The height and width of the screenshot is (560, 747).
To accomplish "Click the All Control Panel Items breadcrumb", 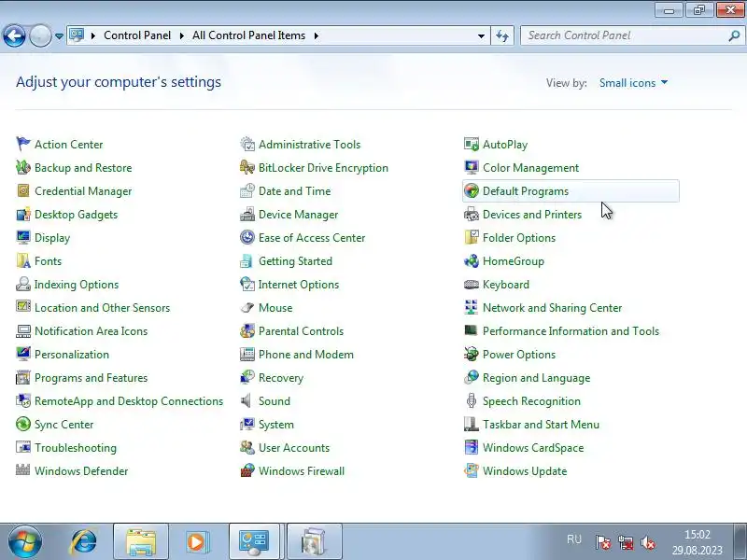I will (248, 35).
